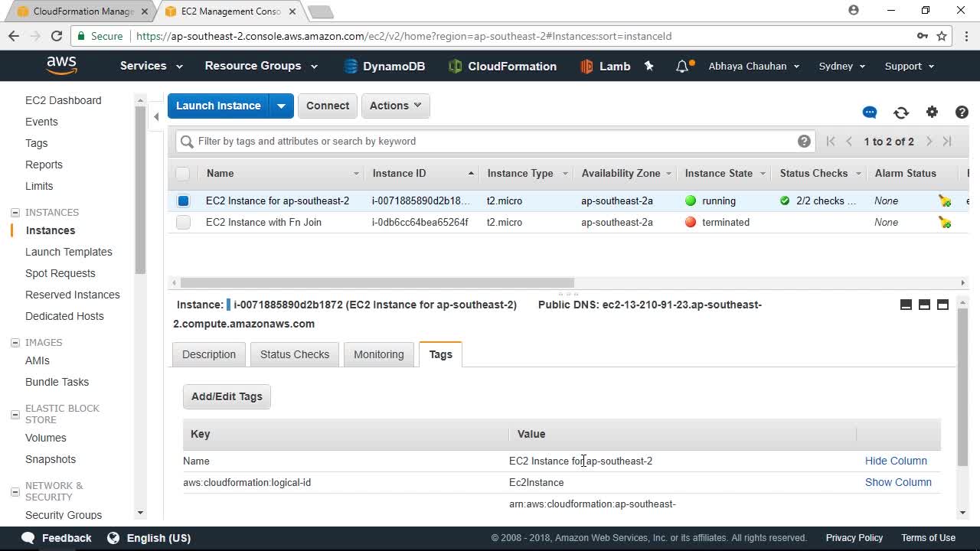Reload the browser page

click(57, 36)
